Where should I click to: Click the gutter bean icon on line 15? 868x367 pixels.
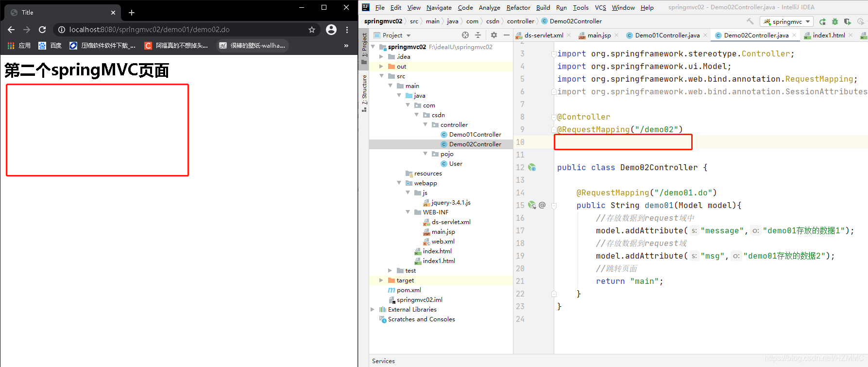[532, 205]
